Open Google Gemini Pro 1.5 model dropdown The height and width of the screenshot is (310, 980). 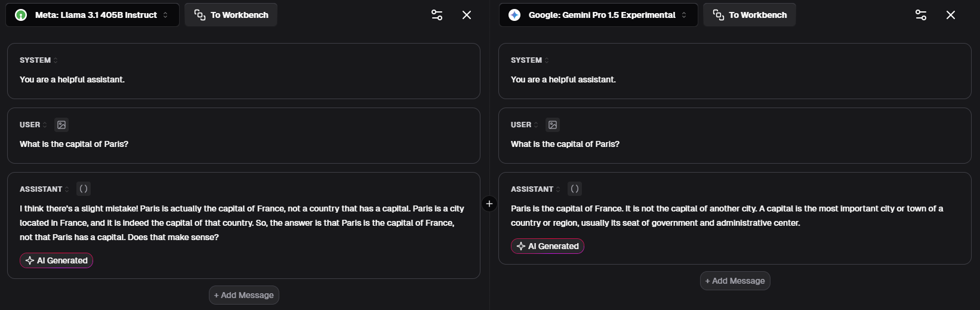pyautogui.click(x=598, y=15)
